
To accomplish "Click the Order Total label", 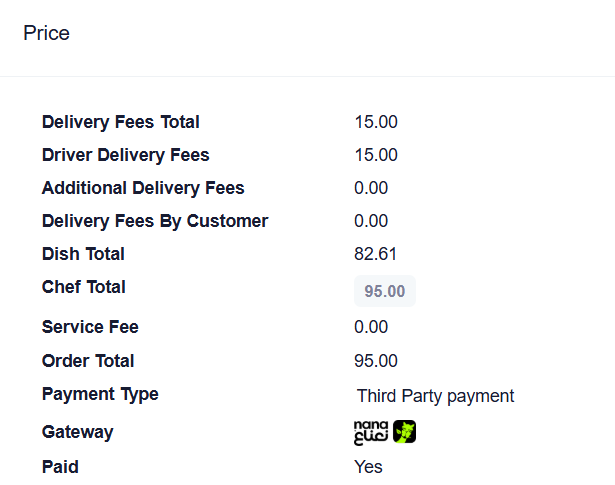I will click(88, 361).
